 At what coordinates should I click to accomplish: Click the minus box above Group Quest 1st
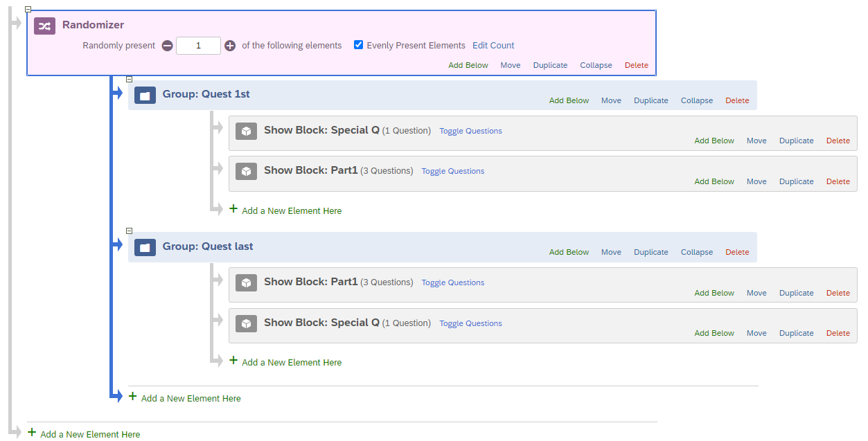coord(129,79)
